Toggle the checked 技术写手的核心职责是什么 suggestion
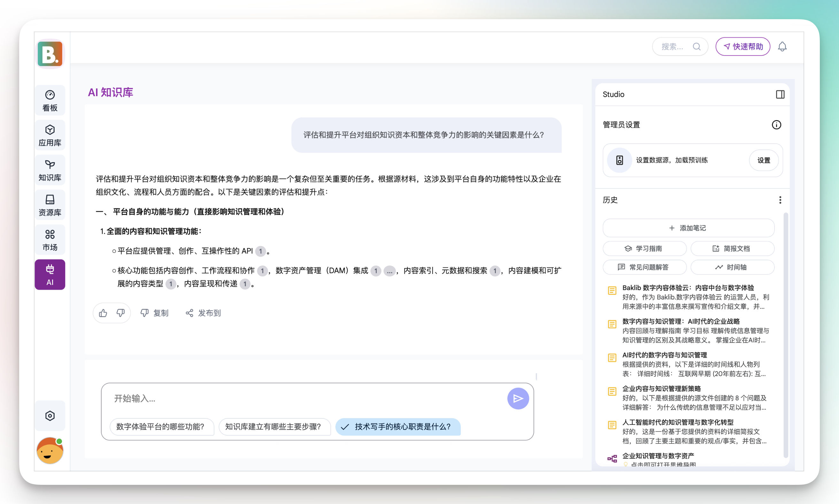Image resolution: width=839 pixels, height=504 pixels. 398,427
